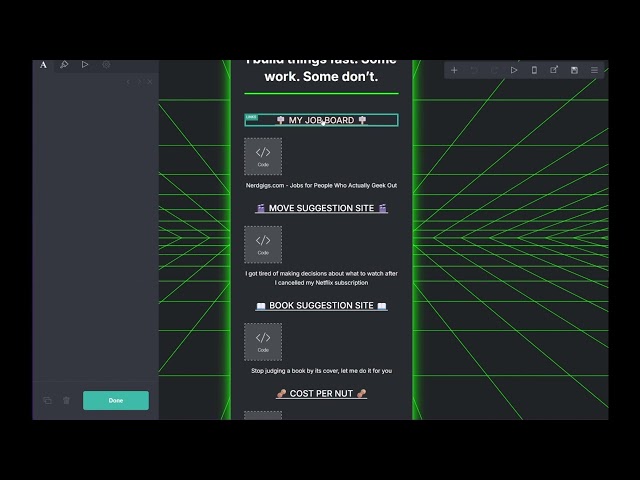This screenshot has height=480, width=640.
Task: Select the MY JOB BOARD link element
Action: [321, 120]
